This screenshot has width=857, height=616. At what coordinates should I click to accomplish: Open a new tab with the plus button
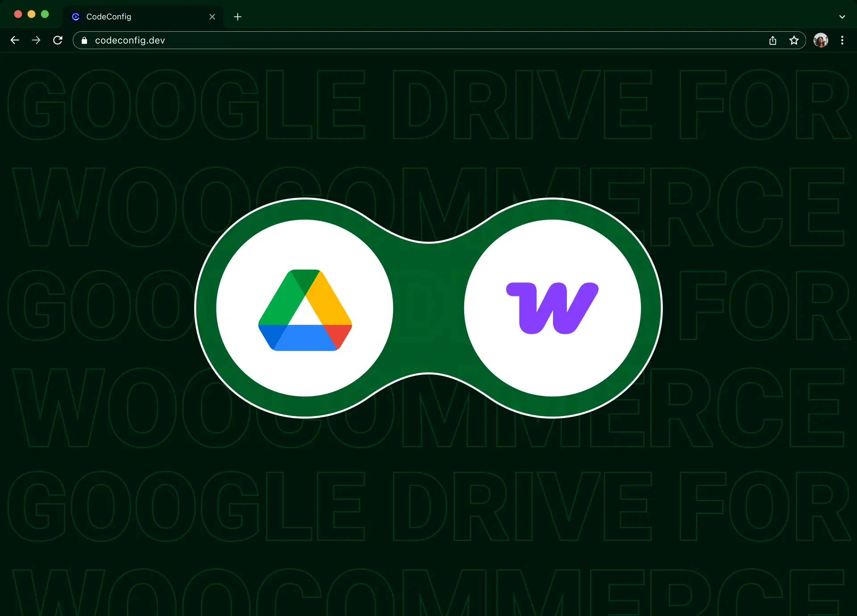coord(237,17)
